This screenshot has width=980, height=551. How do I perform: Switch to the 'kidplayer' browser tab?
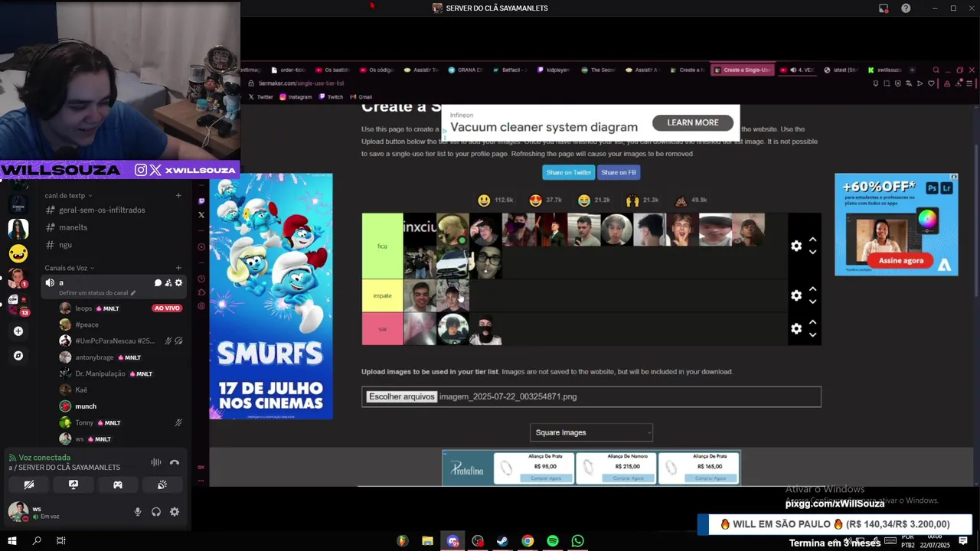point(554,70)
